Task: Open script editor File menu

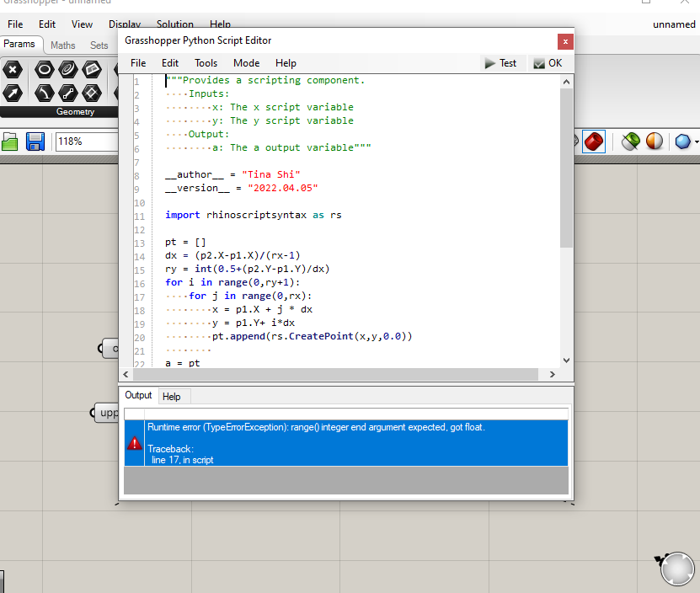Action: (x=138, y=63)
